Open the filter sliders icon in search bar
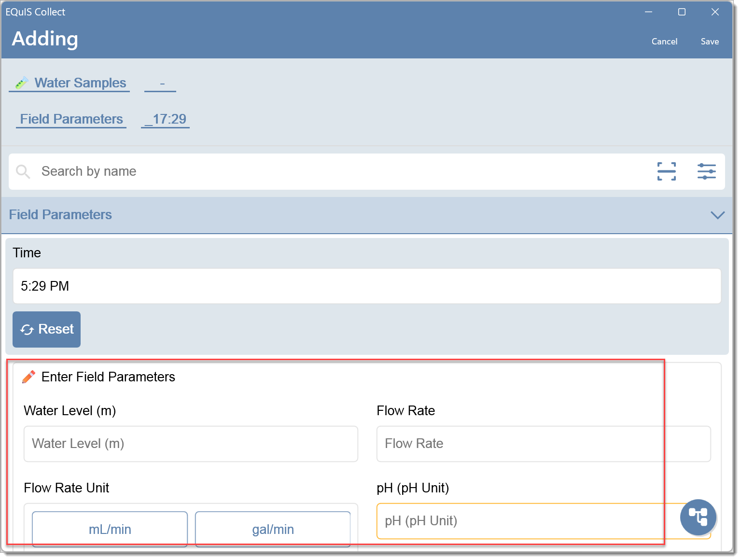Screen dimensions: 741x560 coord(706,171)
